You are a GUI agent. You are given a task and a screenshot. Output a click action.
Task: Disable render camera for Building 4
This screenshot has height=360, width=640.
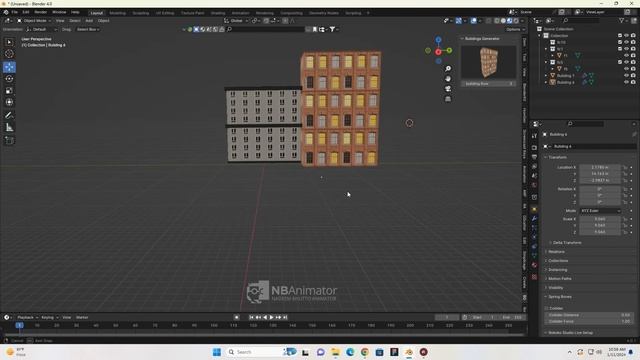click(x=633, y=82)
